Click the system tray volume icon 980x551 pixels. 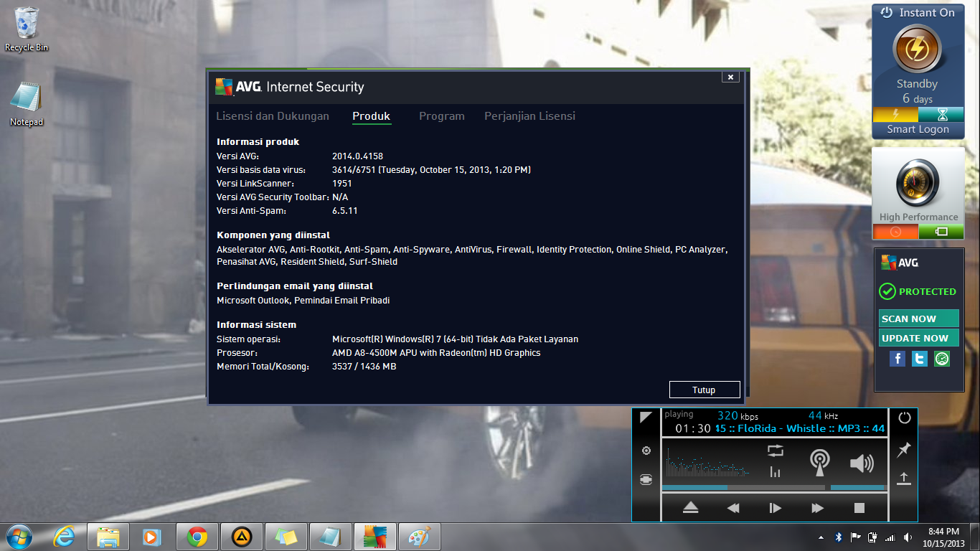(908, 537)
